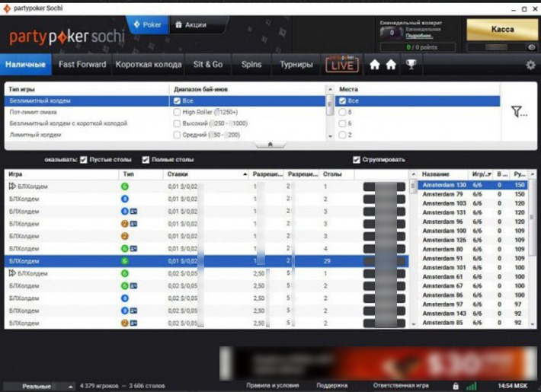Open the Турниры tab
This screenshot has width=541, height=392.
[x=296, y=65]
